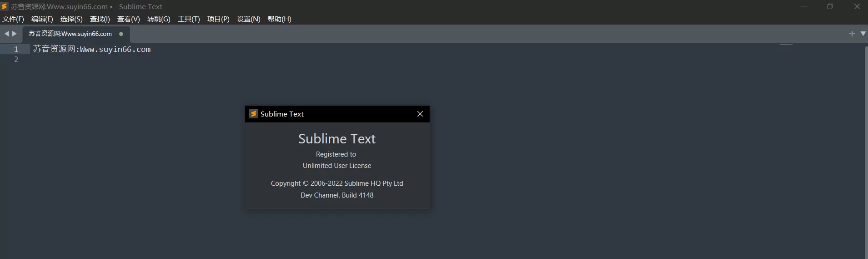Open the 查找(I) menu
Viewport: 868px width, 259px height.
pyautogui.click(x=100, y=19)
